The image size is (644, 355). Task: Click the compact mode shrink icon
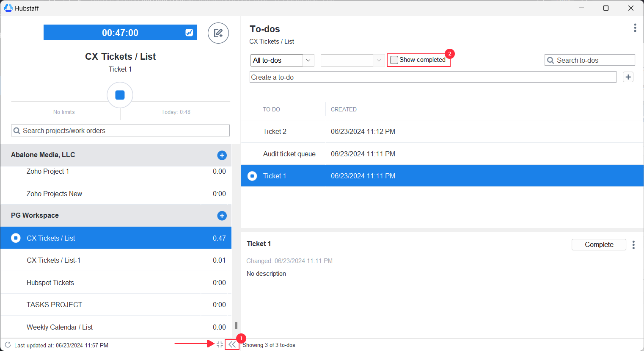tap(220, 344)
